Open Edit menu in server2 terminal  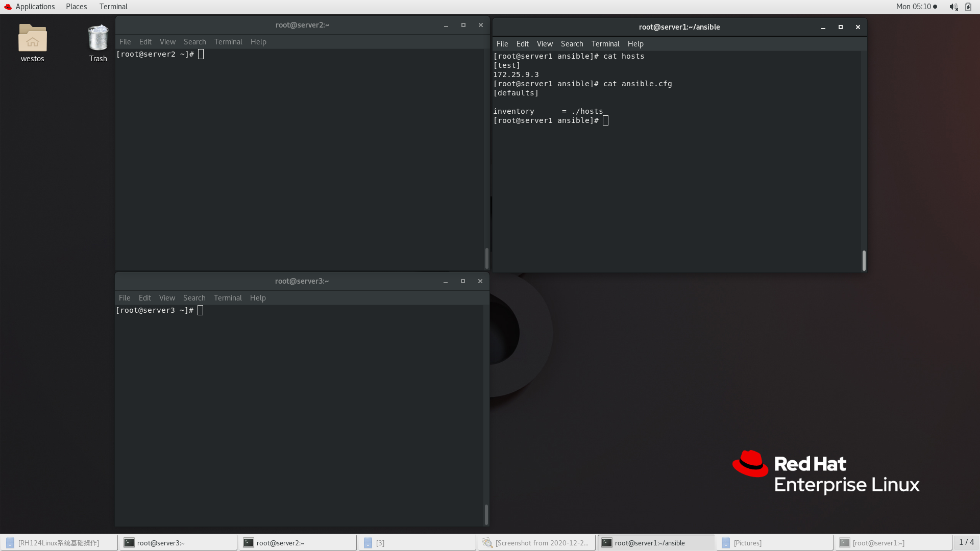coord(145,42)
